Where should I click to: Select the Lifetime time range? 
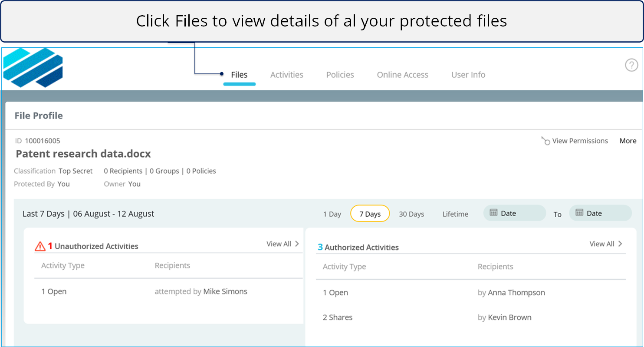[455, 214]
